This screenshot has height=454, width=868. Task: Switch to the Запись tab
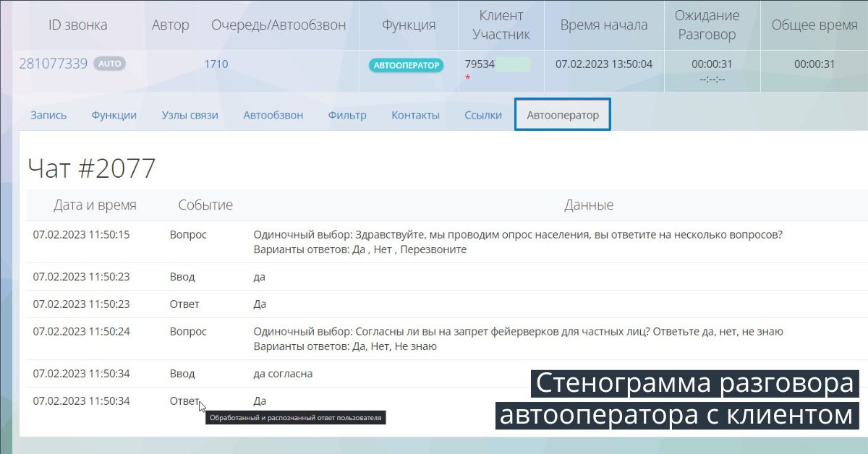point(48,115)
